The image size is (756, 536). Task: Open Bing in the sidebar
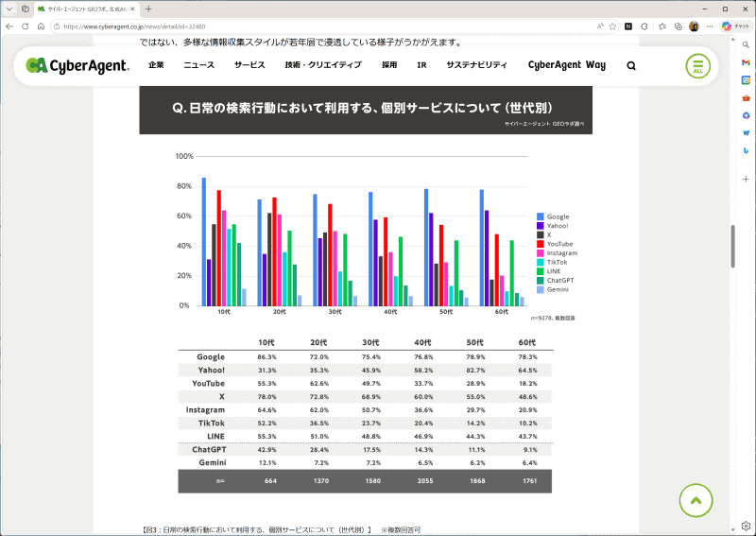(x=746, y=150)
